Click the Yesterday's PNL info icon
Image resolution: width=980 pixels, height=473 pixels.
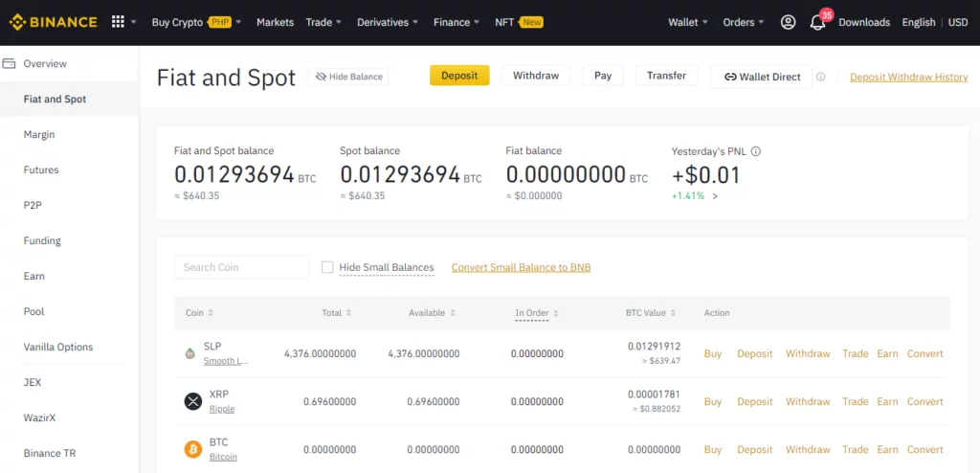[756, 151]
